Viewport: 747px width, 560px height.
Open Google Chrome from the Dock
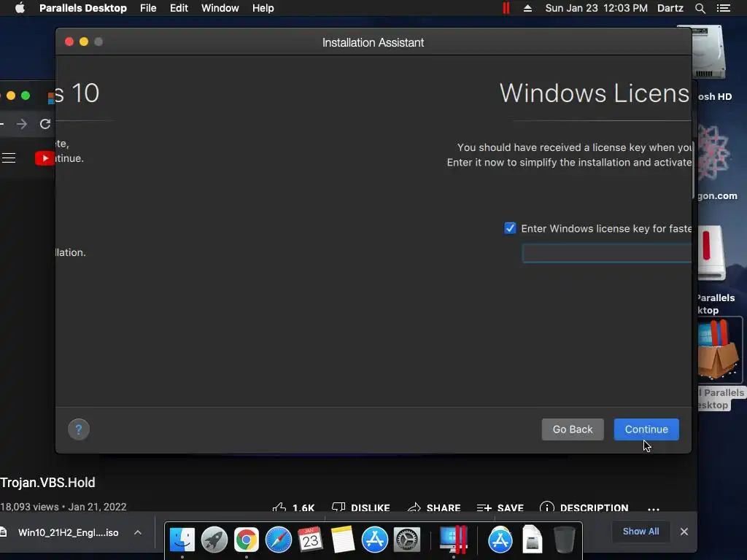246,540
